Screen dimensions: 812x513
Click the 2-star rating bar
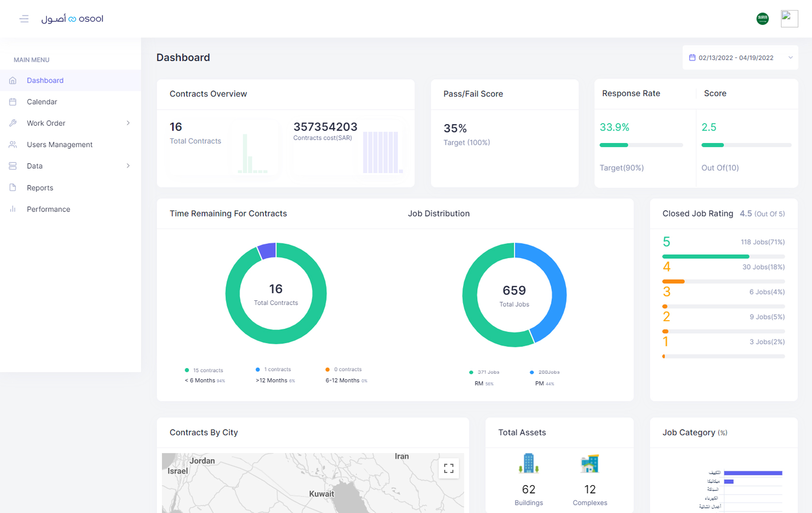[723, 331]
